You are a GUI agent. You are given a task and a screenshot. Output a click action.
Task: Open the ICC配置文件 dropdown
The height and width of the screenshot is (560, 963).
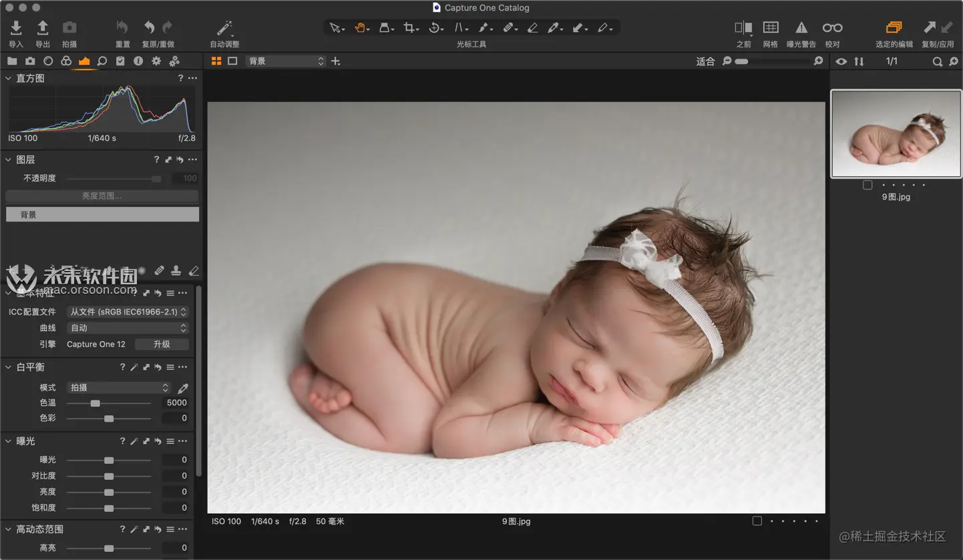tap(128, 312)
